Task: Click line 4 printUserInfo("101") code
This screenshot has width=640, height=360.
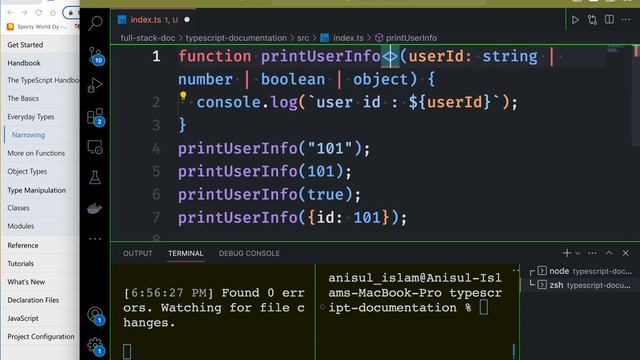Action: point(274,149)
